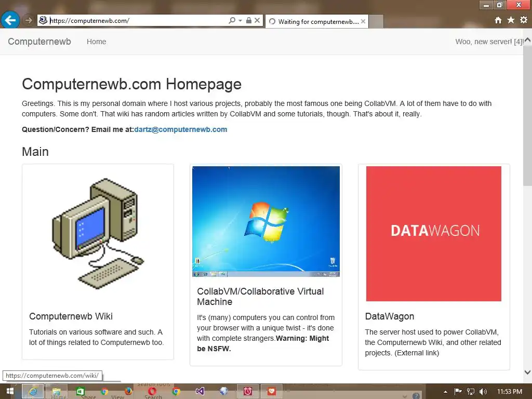
Task: Go back with the blue Back arrow
Action: coord(10,20)
